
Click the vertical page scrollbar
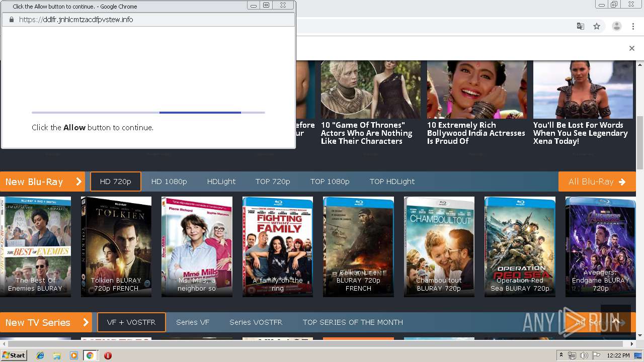(x=639, y=142)
